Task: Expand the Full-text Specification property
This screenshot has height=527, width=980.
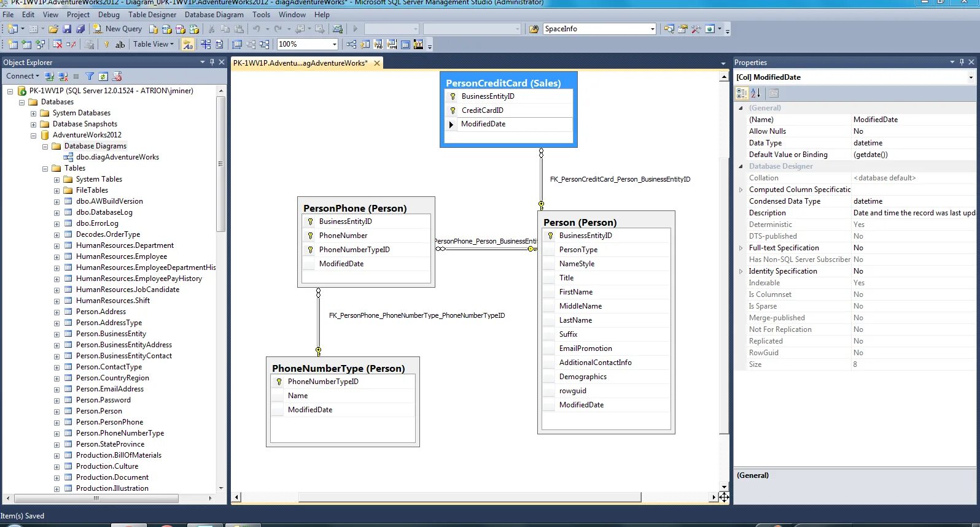Action: [741, 248]
